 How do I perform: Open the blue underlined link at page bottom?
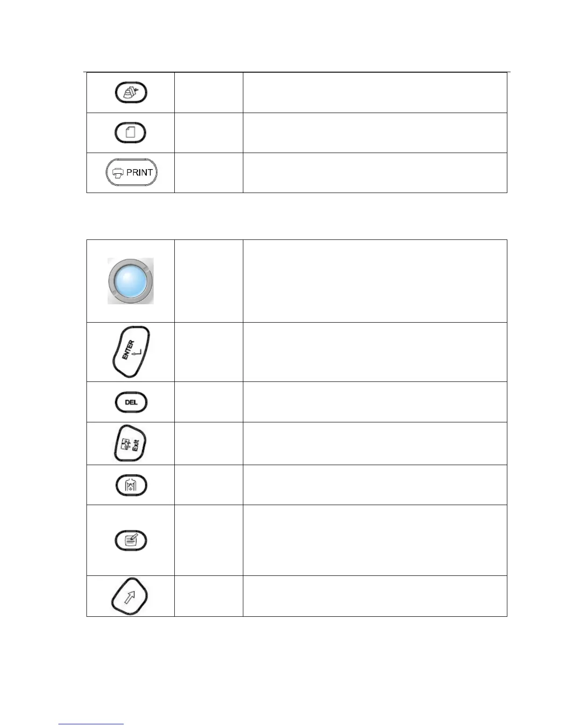click(x=92, y=724)
